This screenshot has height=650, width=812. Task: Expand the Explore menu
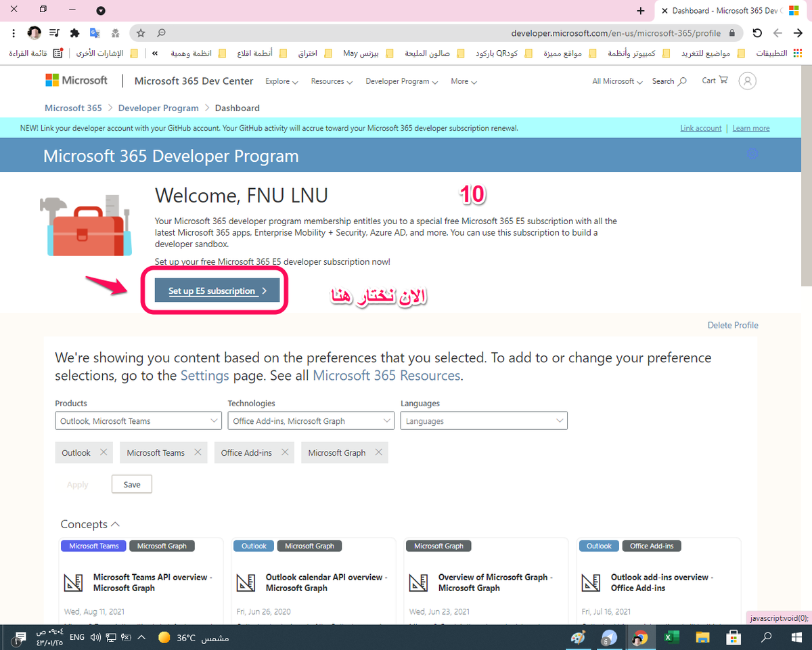click(x=281, y=81)
